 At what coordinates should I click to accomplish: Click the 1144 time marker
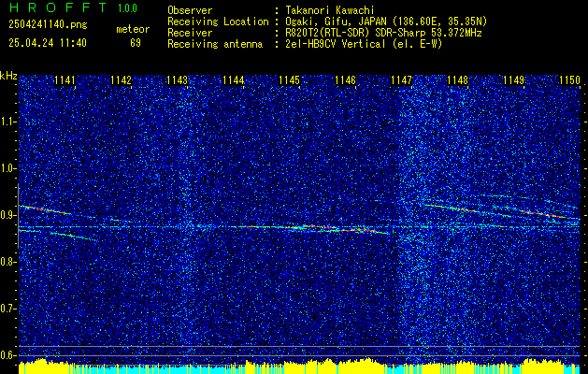(234, 79)
